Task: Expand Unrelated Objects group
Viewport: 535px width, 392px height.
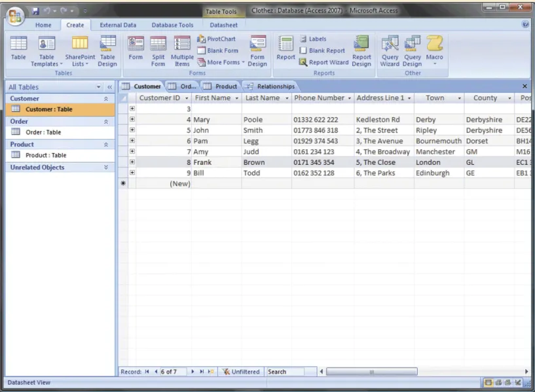Action: [106, 168]
